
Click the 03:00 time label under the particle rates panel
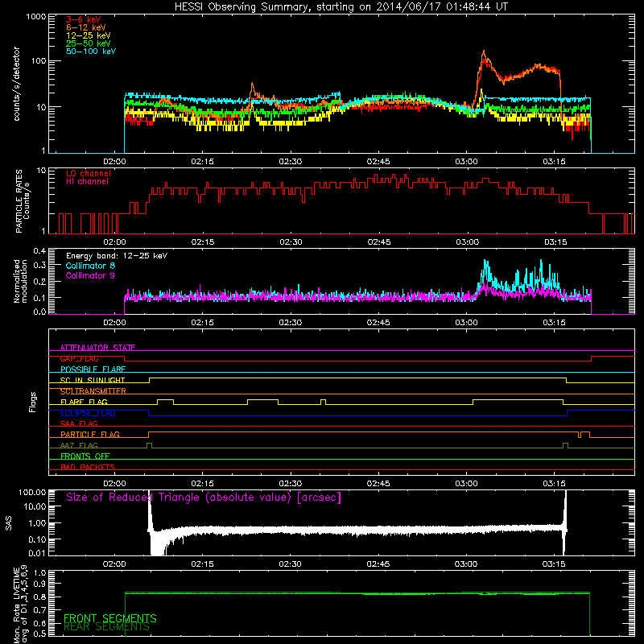pos(467,242)
